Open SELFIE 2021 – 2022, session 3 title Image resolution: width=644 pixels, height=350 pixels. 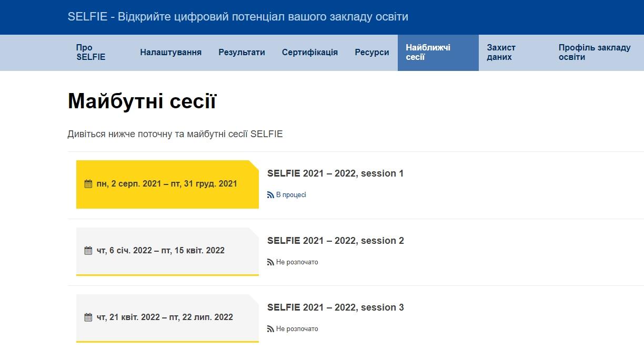click(x=336, y=307)
